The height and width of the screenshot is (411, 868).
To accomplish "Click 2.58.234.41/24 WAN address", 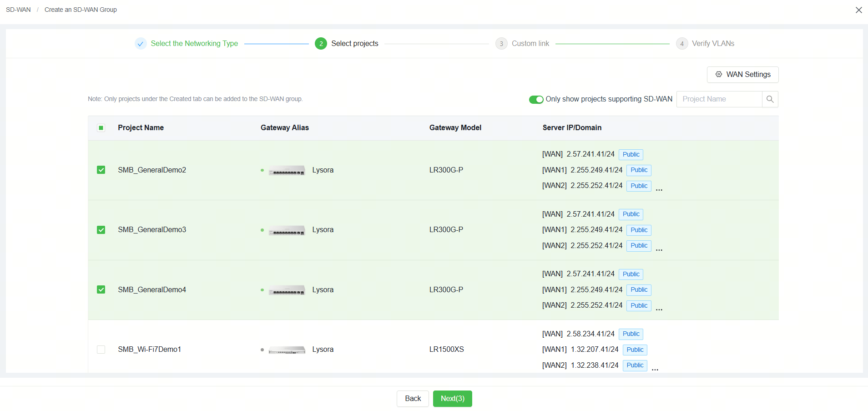I will coord(590,334).
